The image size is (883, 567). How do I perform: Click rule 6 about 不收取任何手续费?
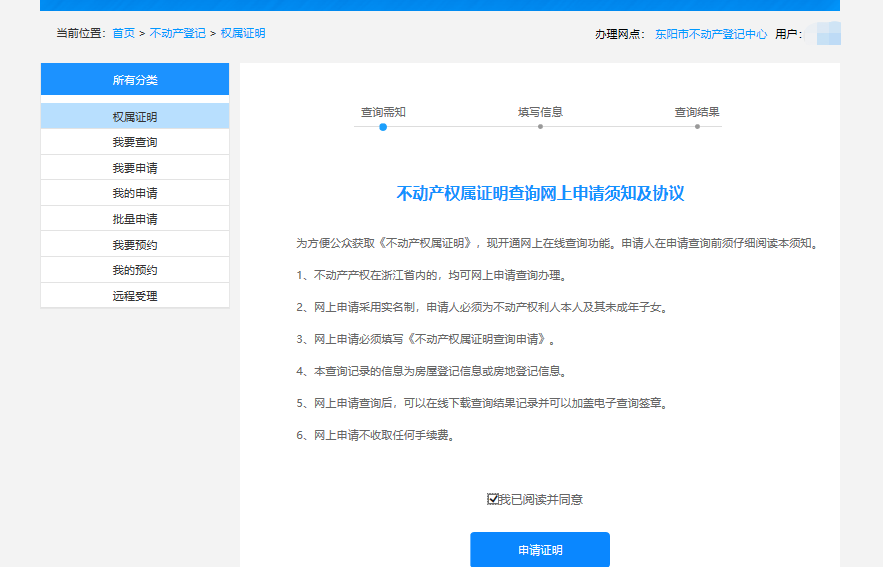(376, 435)
